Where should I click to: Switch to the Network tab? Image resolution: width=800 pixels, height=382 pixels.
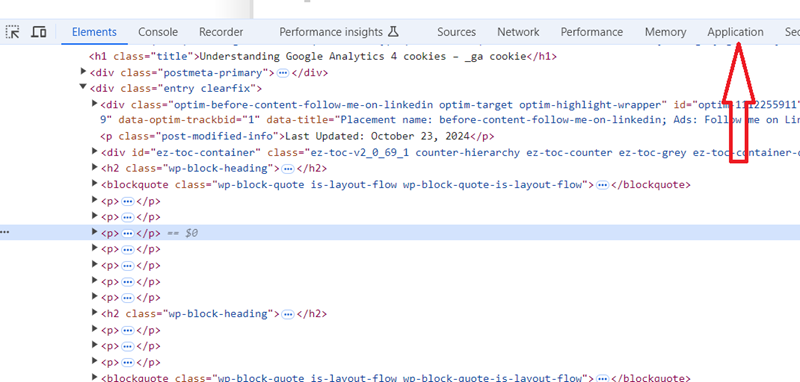click(x=518, y=32)
